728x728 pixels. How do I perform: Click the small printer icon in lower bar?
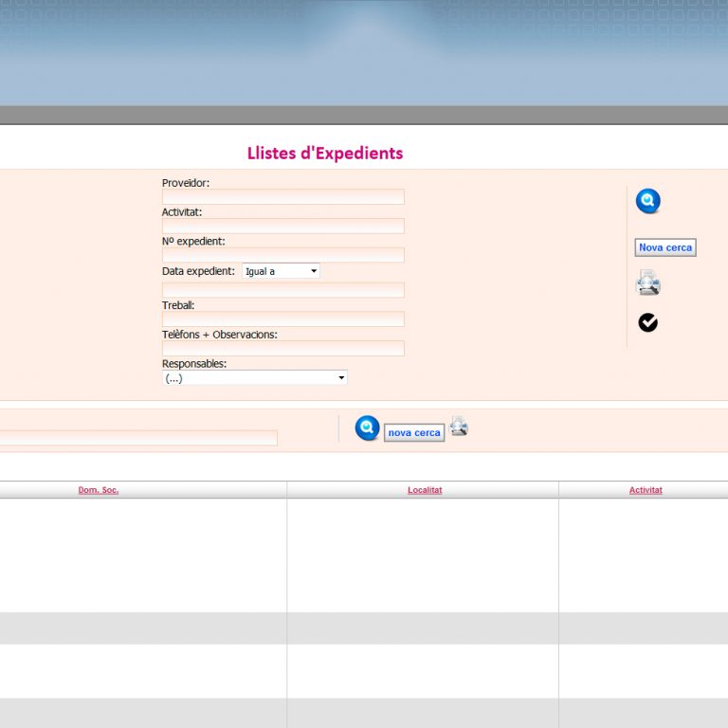[459, 427]
